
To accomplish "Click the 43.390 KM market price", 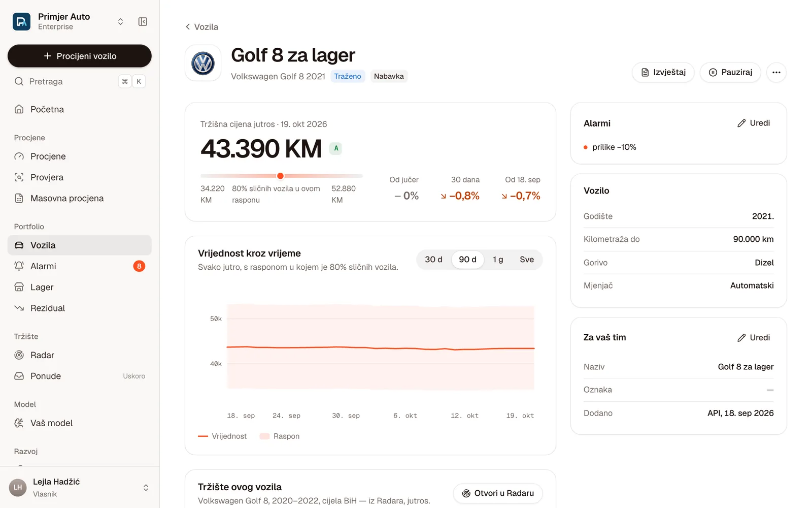I will coord(261,149).
